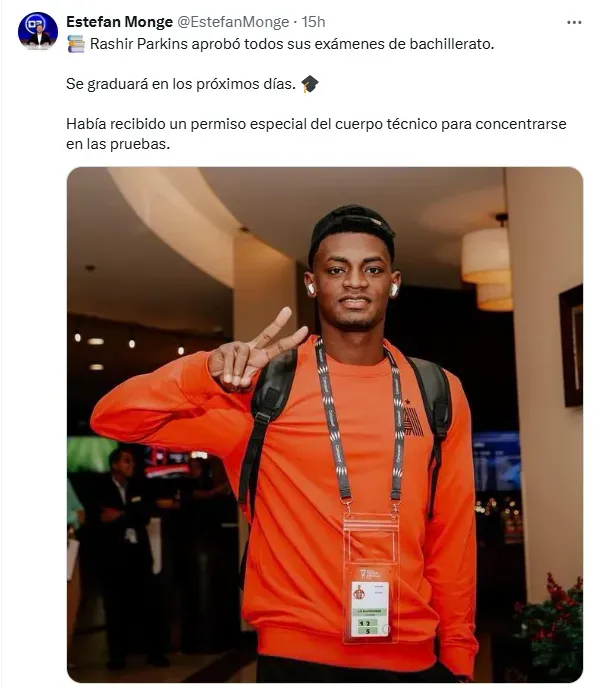Click the framed picture on the wall
Screen dimensions: 598x689
click(570, 345)
